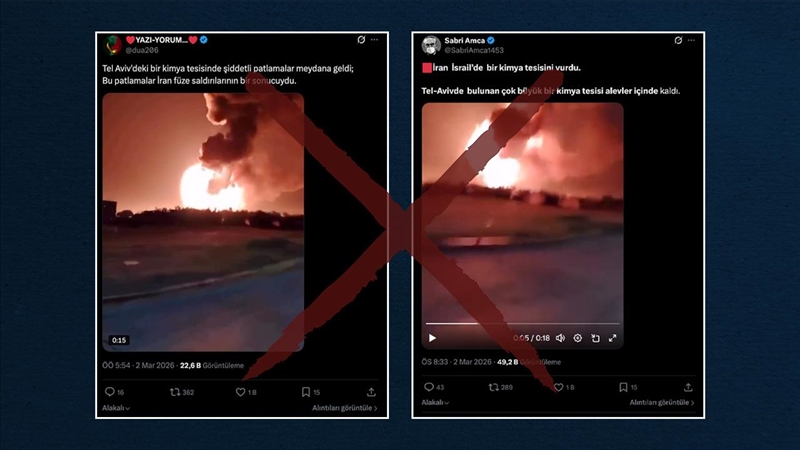Like the YAZI-YORUM tweet
Viewport: 800px width, 450px height.
240,392
